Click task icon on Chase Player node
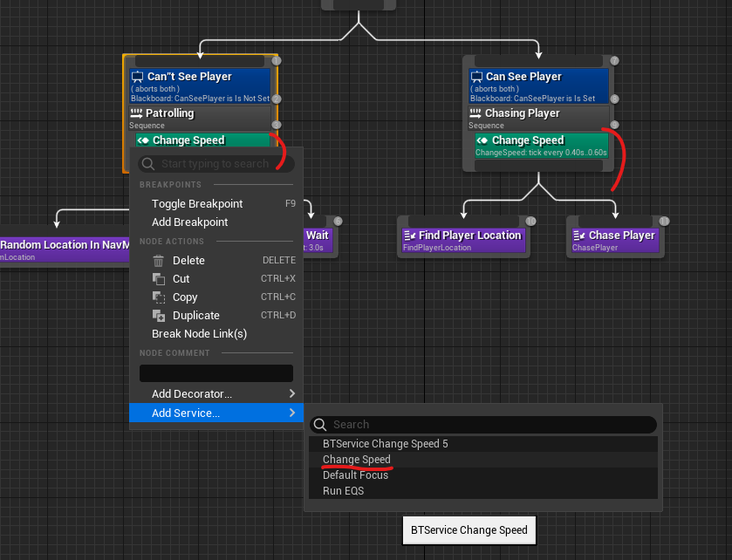This screenshot has width=732, height=560. click(578, 236)
